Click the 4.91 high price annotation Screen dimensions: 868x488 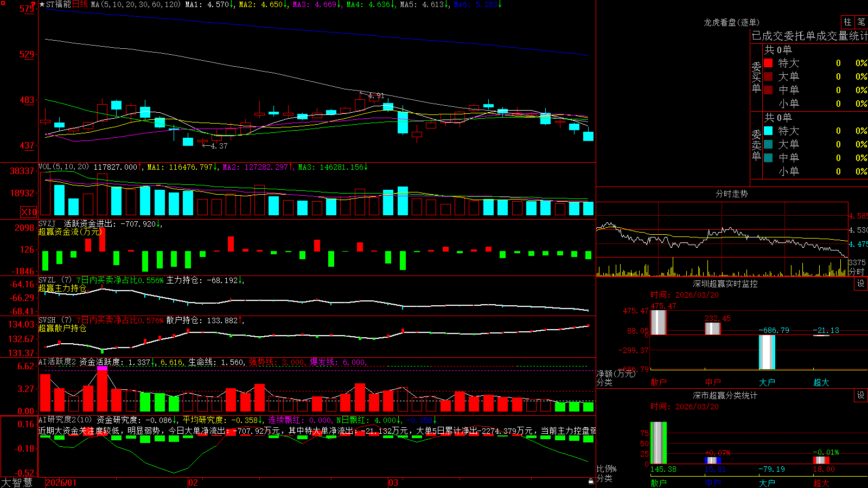point(376,96)
